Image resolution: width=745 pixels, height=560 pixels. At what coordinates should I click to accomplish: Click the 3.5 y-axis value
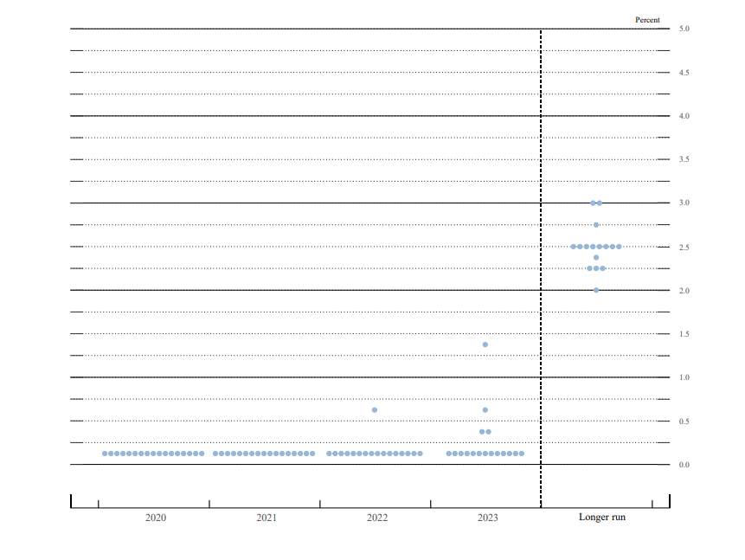pyautogui.click(x=684, y=159)
